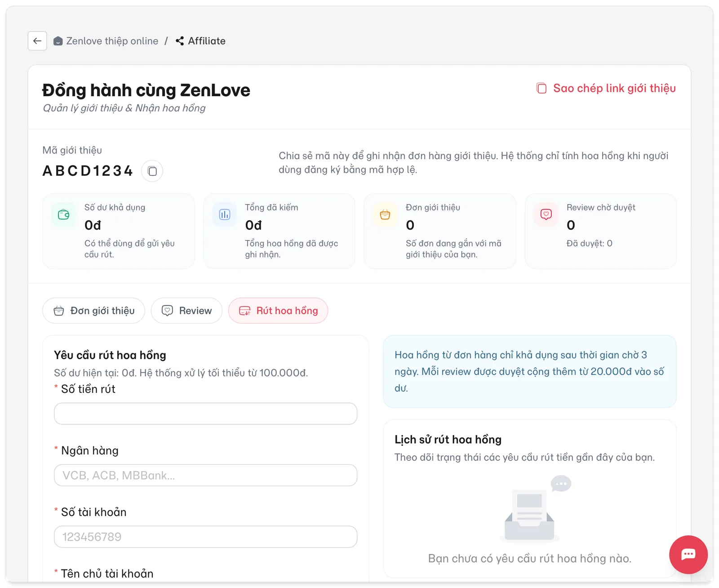Switch to the Review tab
The width and height of the screenshot is (719, 588).
186,311
